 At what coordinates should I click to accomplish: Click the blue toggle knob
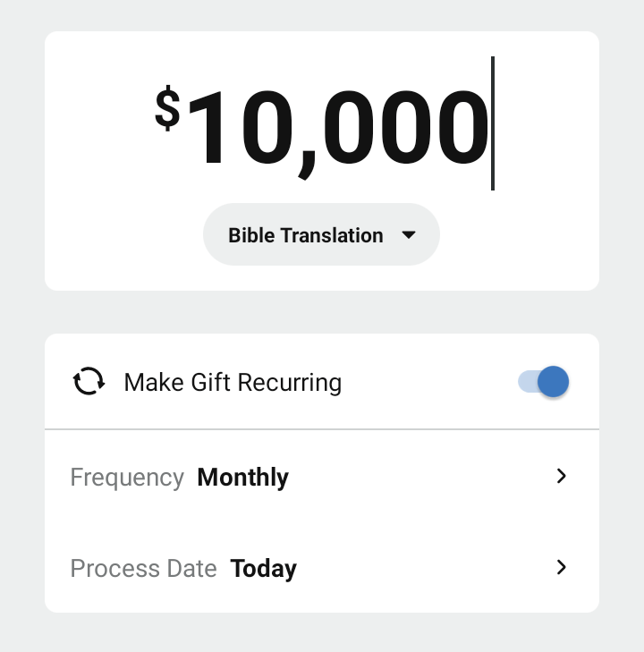coord(554,382)
